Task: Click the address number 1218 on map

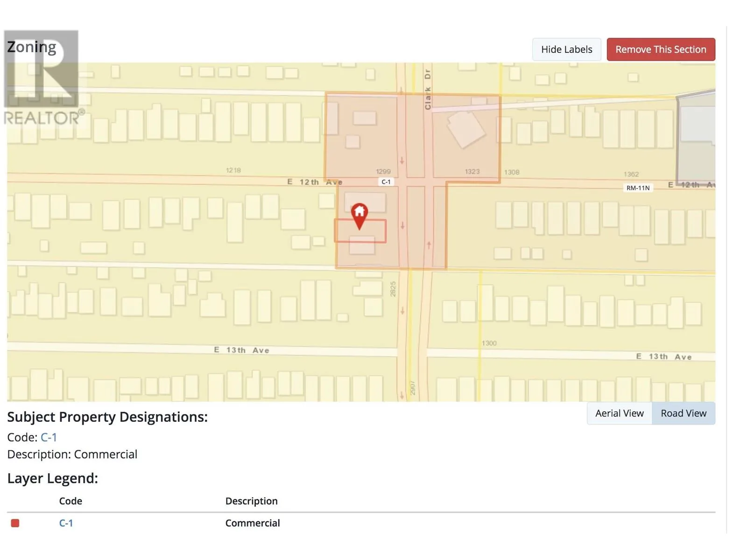Action: [233, 170]
